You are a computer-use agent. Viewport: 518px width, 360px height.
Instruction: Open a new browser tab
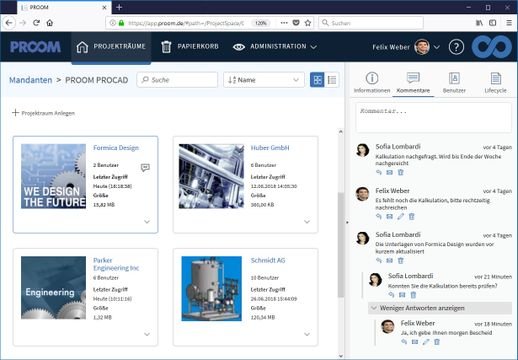click(119, 7)
